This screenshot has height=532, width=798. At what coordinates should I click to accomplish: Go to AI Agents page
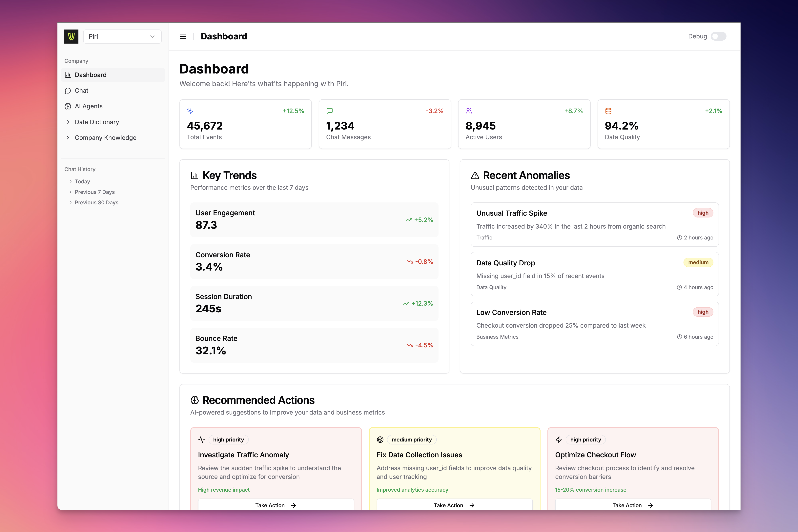pos(89,106)
